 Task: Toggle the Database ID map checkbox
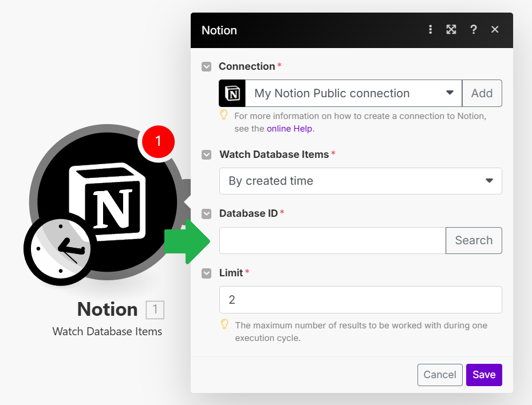pyautogui.click(x=206, y=214)
